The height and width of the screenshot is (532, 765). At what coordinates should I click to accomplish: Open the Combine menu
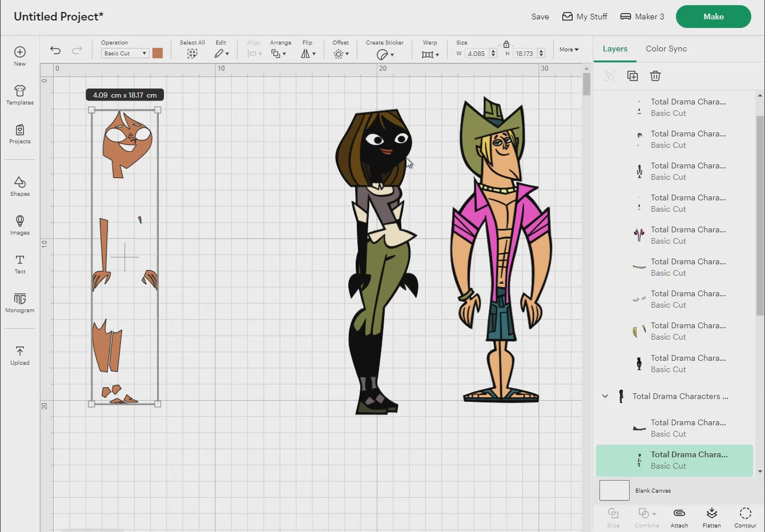click(x=647, y=517)
